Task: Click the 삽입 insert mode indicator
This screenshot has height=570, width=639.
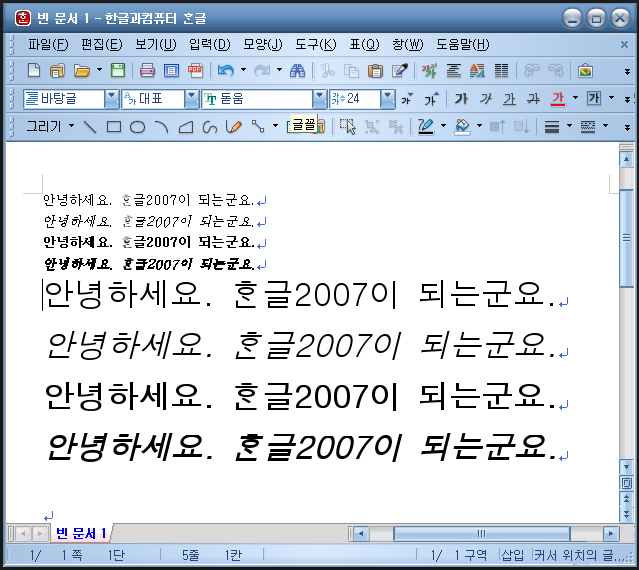Action: click(x=512, y=555)
